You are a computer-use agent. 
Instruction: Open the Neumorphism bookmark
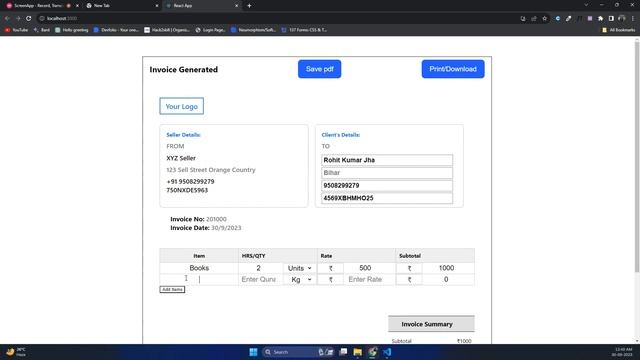click(253, 30)
